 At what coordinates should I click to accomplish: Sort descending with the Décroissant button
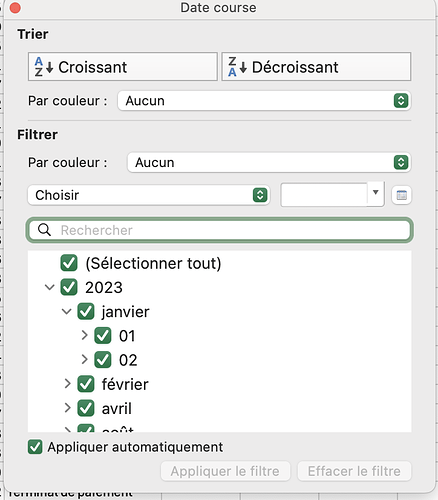click(x=316, y=66)
